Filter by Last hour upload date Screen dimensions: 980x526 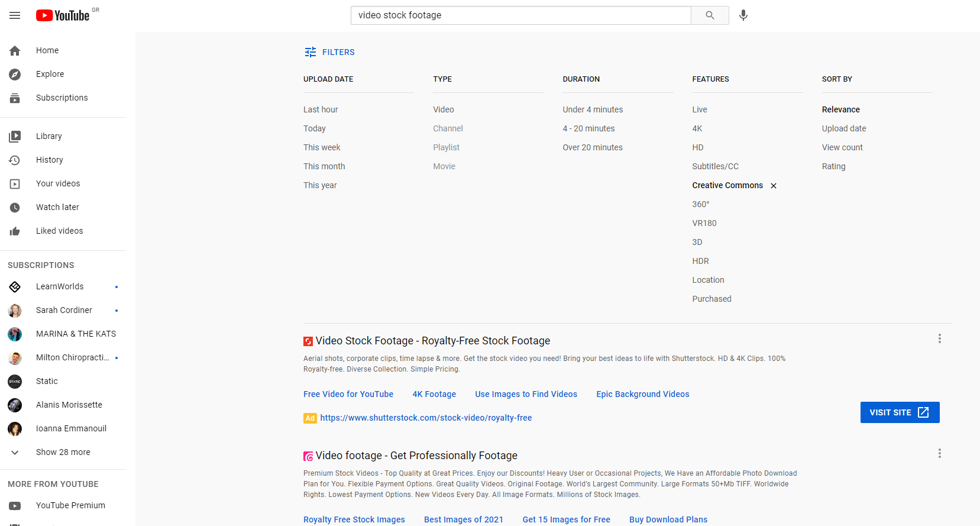click(321, 109)
